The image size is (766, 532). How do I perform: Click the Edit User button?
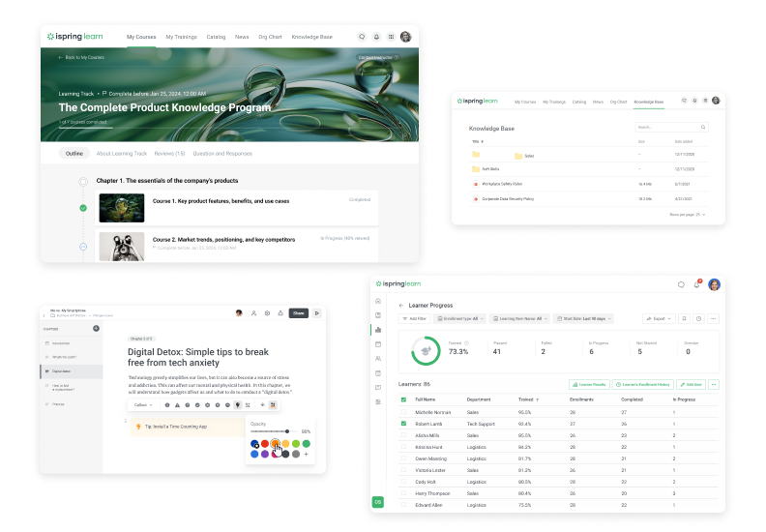tap(691, 384)
